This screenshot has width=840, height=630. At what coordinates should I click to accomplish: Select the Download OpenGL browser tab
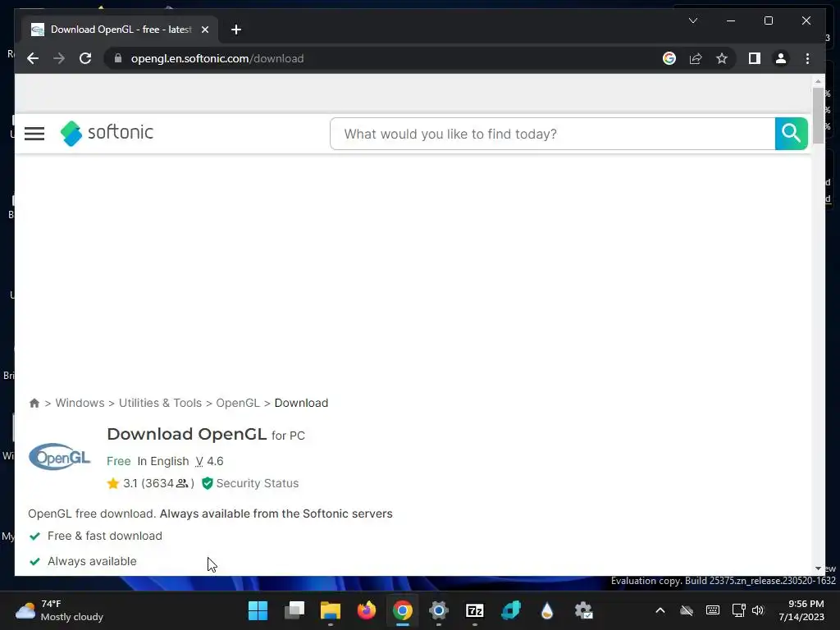(121, 30)
